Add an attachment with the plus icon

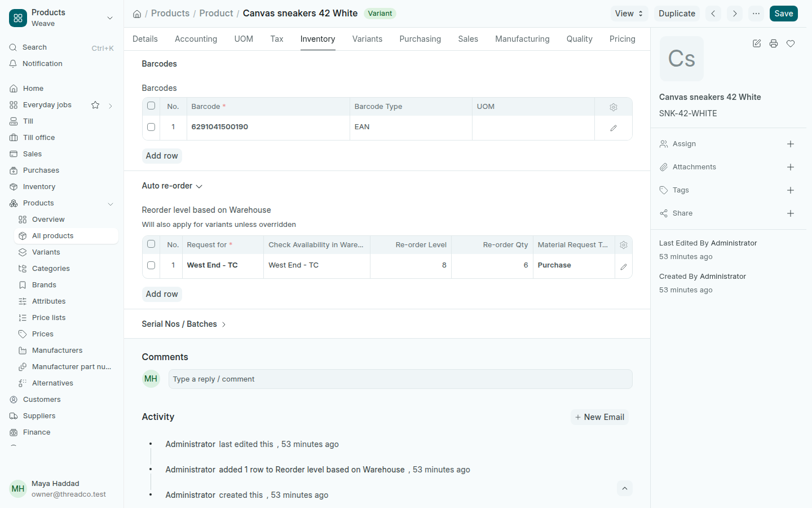pos(791,167)
